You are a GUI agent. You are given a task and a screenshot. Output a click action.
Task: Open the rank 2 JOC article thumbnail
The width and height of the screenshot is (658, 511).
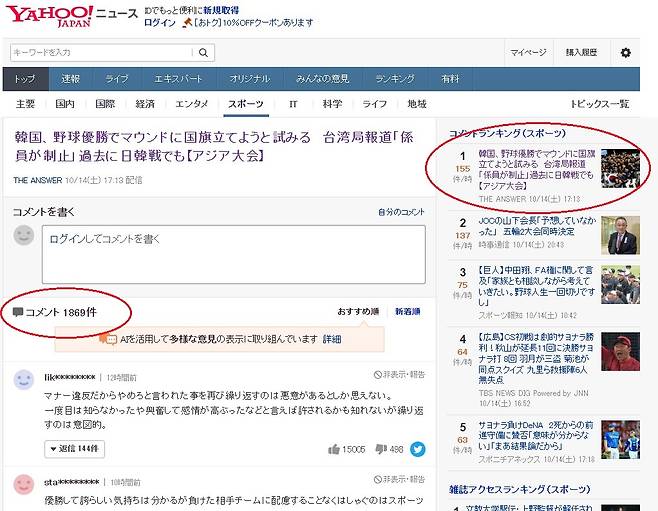[x=620, y=236]
